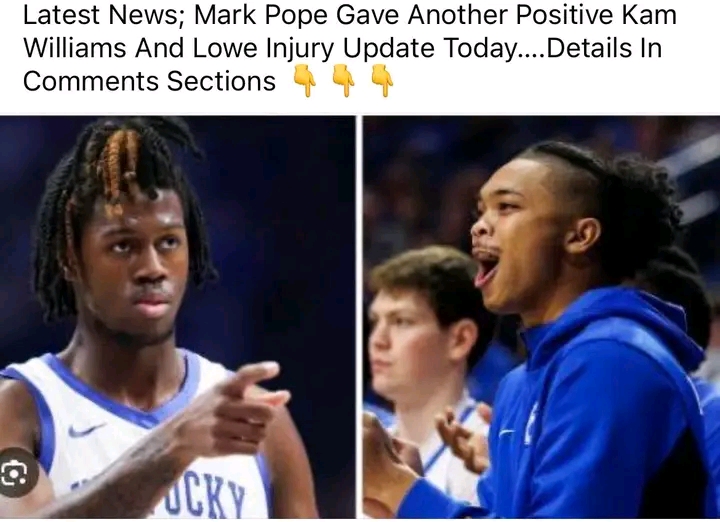Screen dimensions: 720x522
Task: Open the left photo of player in white jersey
Action: tap(177, 317)
